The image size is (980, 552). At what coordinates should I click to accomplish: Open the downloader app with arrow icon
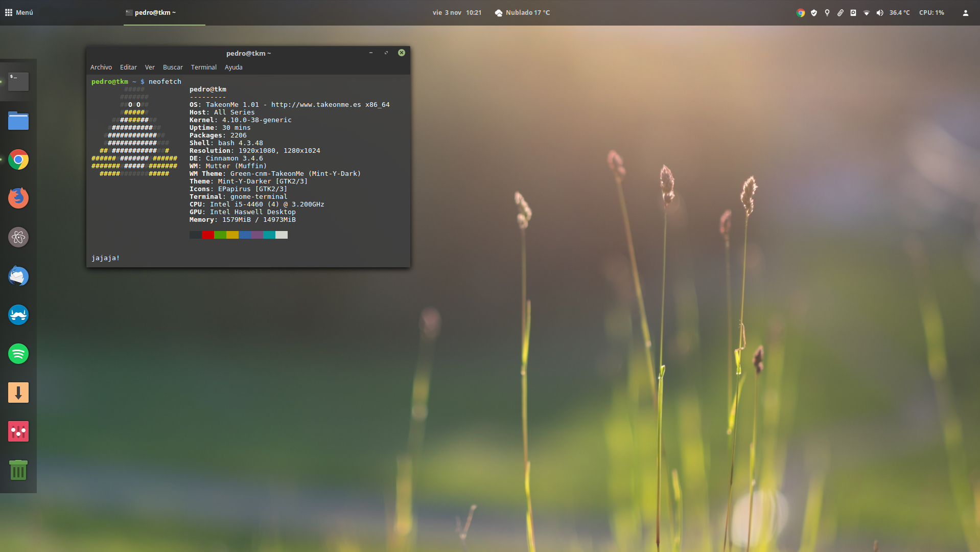coord(18,393)
